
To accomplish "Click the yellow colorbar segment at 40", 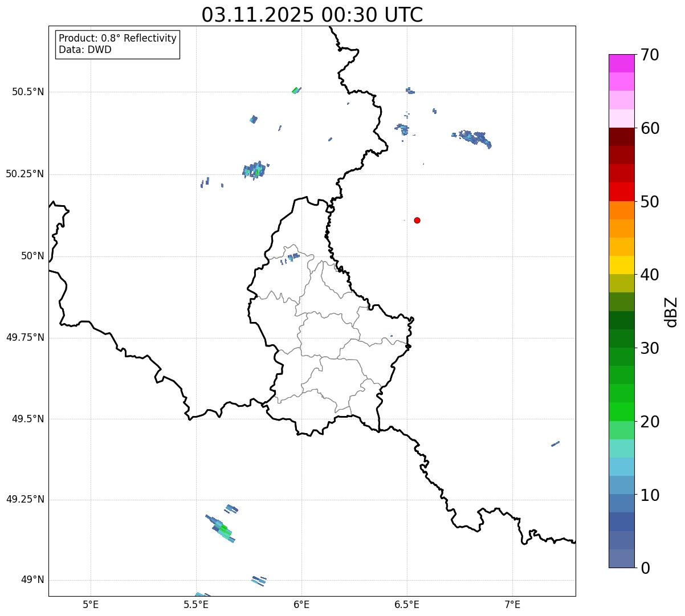I will [x=621, y=265].
